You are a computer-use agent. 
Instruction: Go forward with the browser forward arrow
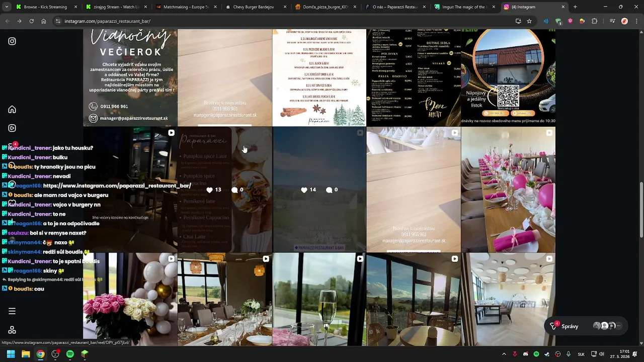tap(19, 21)
